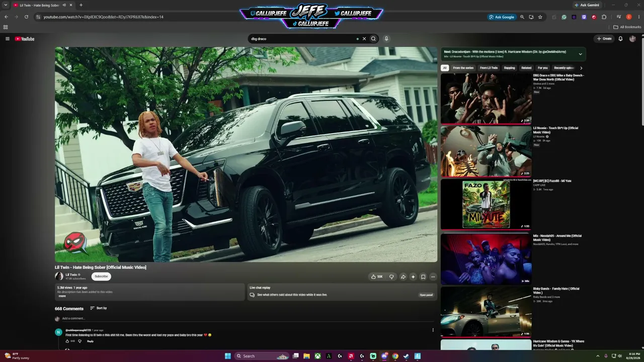This screenshot has width=644, height=362.
Task: Open the YouTube account avatar menu
Action: point(632,39)
